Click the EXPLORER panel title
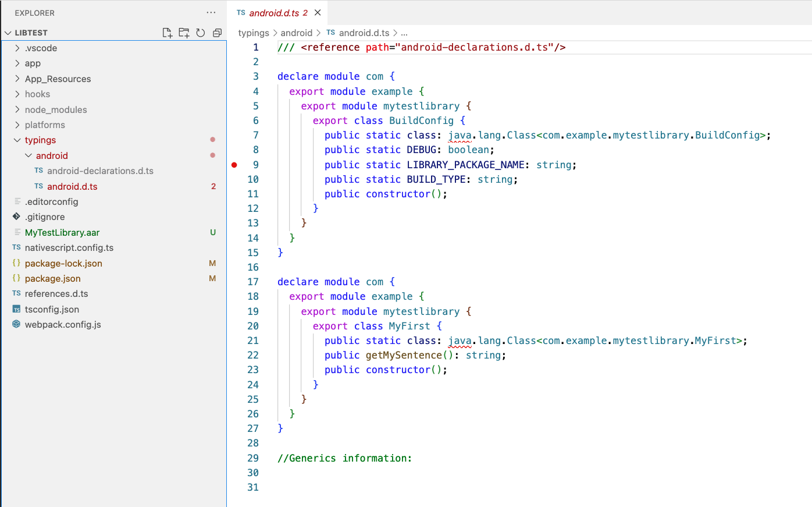This screenshot has height=507, width=812. [x=35, y=13]
